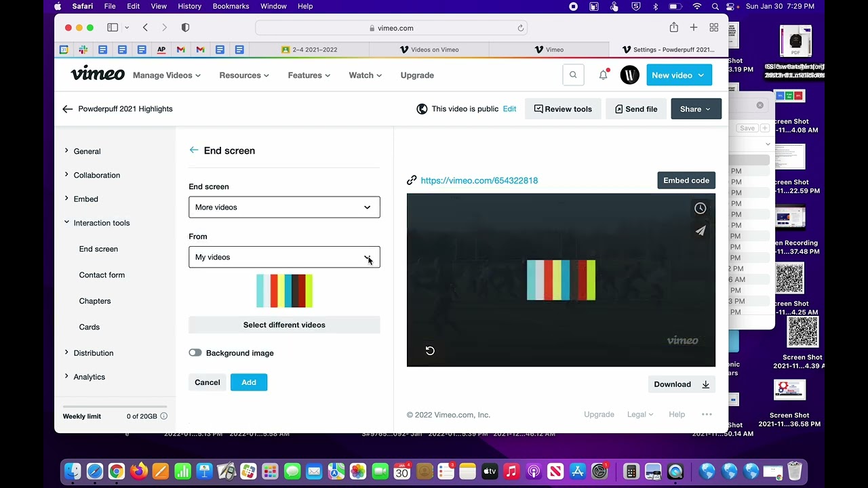This screenshot has width=868, height=488.
Task: Click Safari sidebar toggle icon
Action: tap(113, 27)
